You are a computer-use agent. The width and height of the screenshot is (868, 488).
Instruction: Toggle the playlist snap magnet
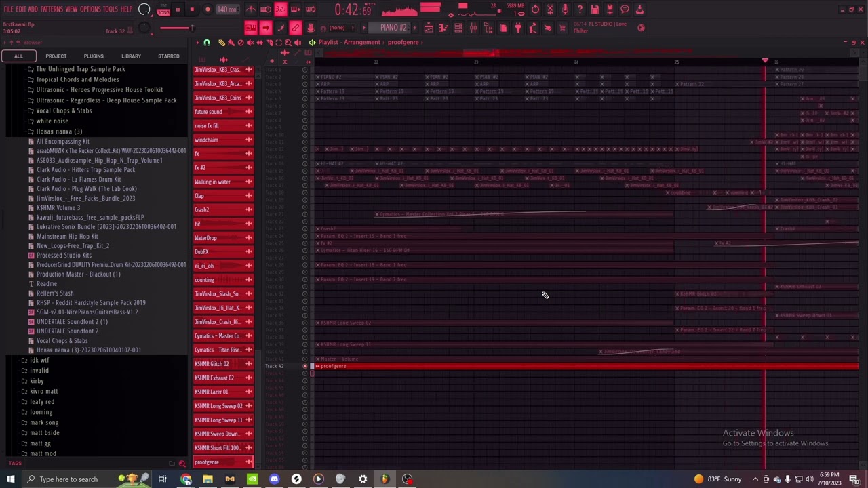(x=207, y=43)
